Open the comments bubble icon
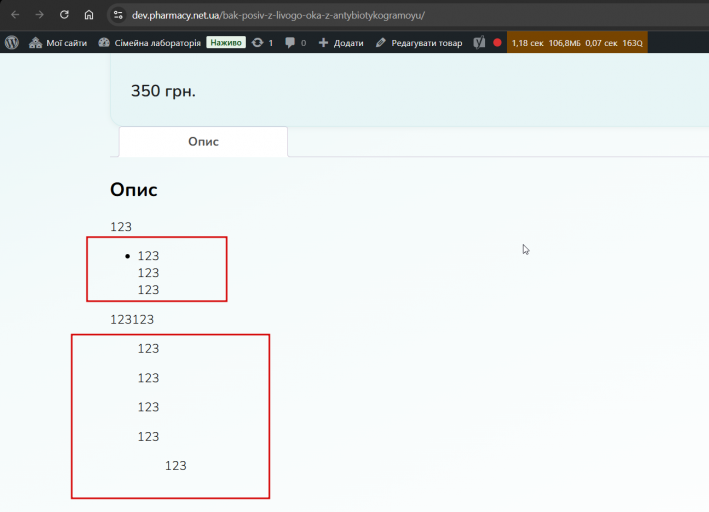Viewport: 709px width, 512px height. (295, 43)
